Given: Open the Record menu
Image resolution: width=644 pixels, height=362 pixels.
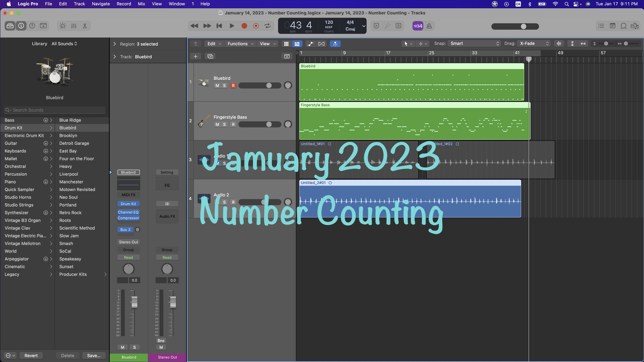Looking at the screenshot, I should 124,4.
